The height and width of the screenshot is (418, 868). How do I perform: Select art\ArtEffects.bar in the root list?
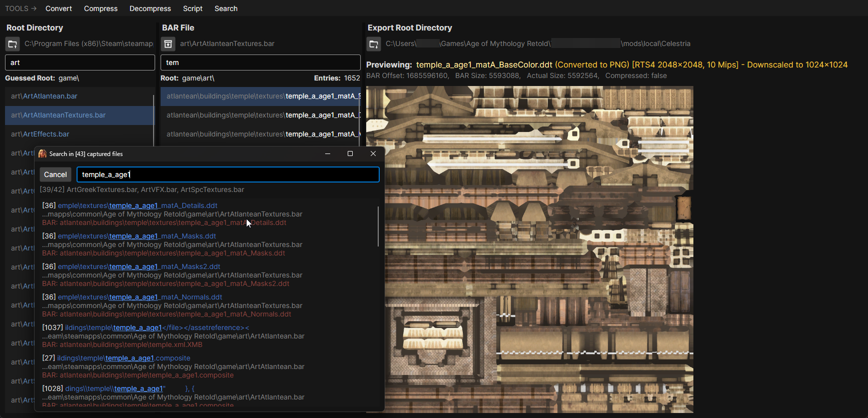coord(80,134)
